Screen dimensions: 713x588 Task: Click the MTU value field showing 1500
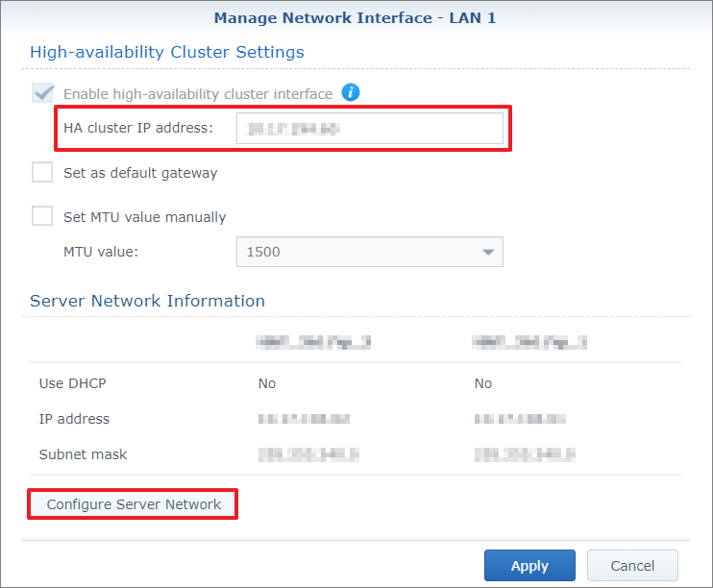coord(356,252)
